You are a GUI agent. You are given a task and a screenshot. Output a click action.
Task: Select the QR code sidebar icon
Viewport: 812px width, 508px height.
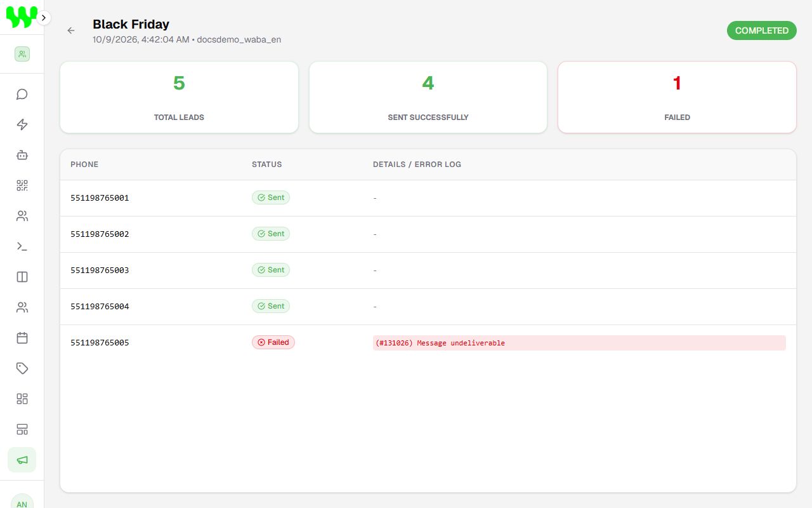pos(22,185)
